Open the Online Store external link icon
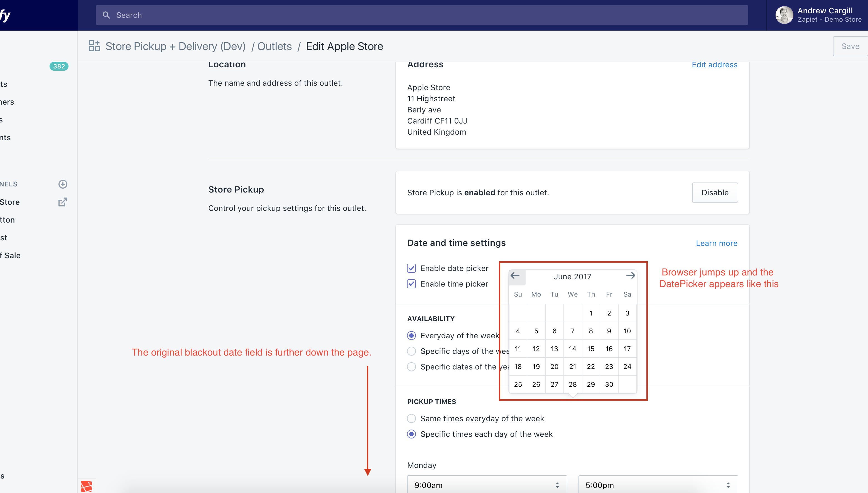This screenshot has width=868, height=493. click(63, 202)
